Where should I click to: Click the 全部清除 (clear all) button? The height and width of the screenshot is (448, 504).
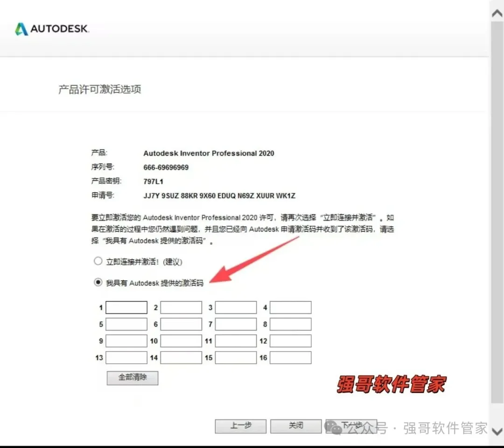click(x=133, y=378)
